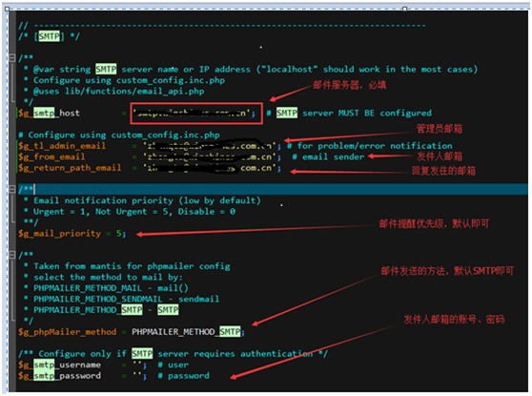Image resolution: width=532 pixels, height=396 pixels.
Task: Click the '# Configure using custom_config.inc.php' hash comment line
Action: (x=119, y=135)
